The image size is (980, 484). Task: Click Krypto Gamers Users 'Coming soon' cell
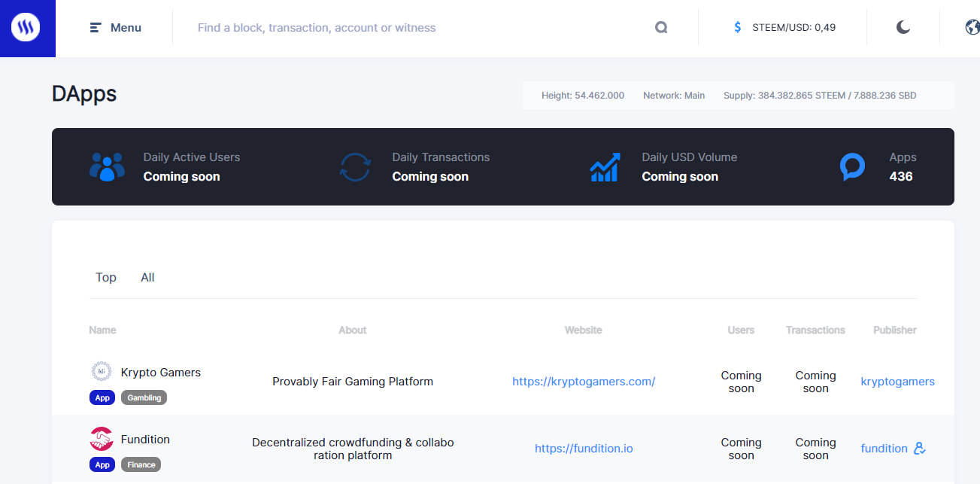[741, 382]
